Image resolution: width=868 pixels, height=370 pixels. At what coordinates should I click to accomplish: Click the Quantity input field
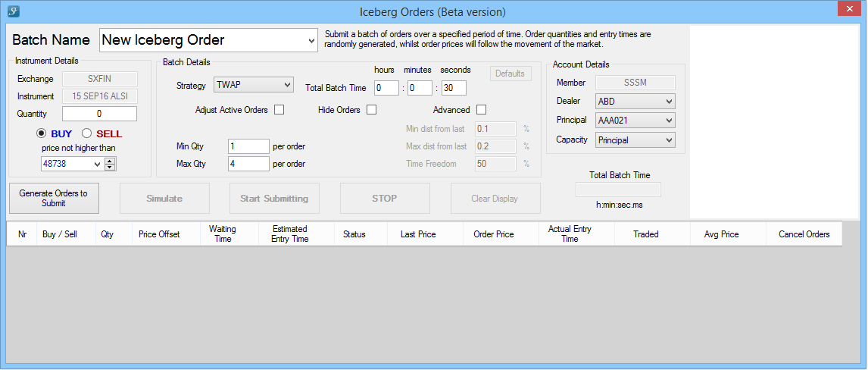coord(99,114)
